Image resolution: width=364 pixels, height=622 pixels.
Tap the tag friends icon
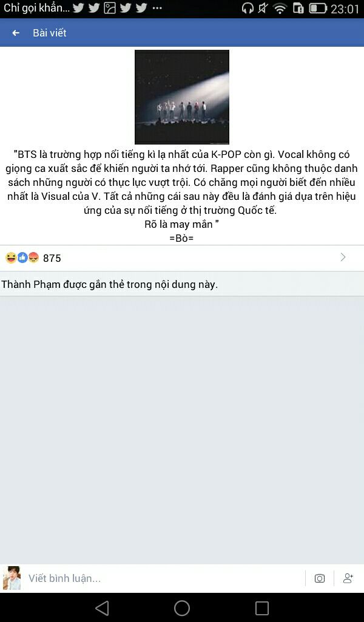coord(348,578)
